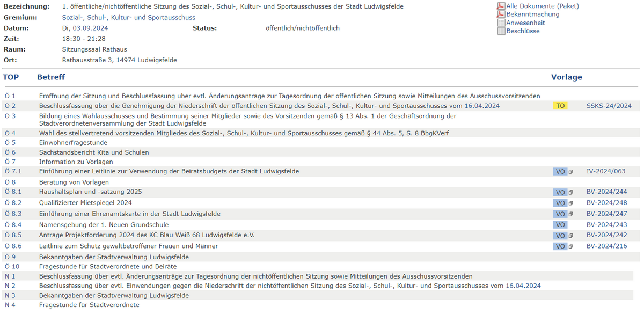Click the 16.04.2024 date link in Ö 2
Image resolution: width=644 pixels, height=314 pixels.
coord(481,106)
